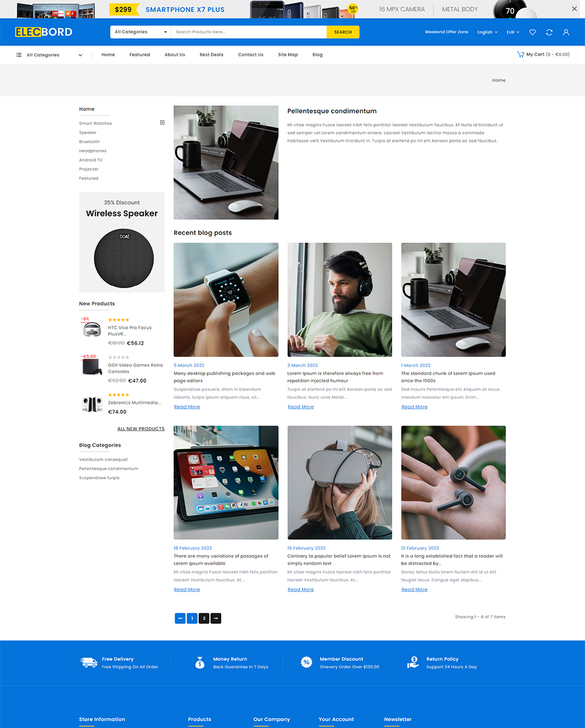Open the Best Deals menu item

click(x=212, y=55)
